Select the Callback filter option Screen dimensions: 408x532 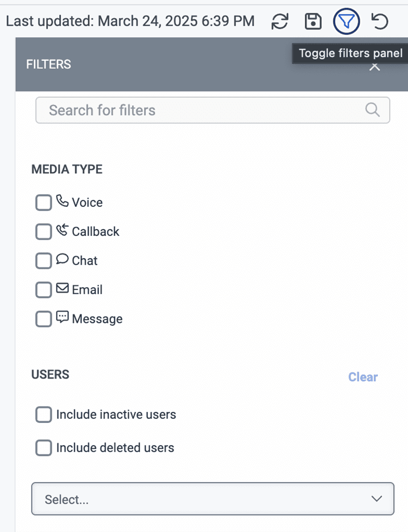[43, 231]
